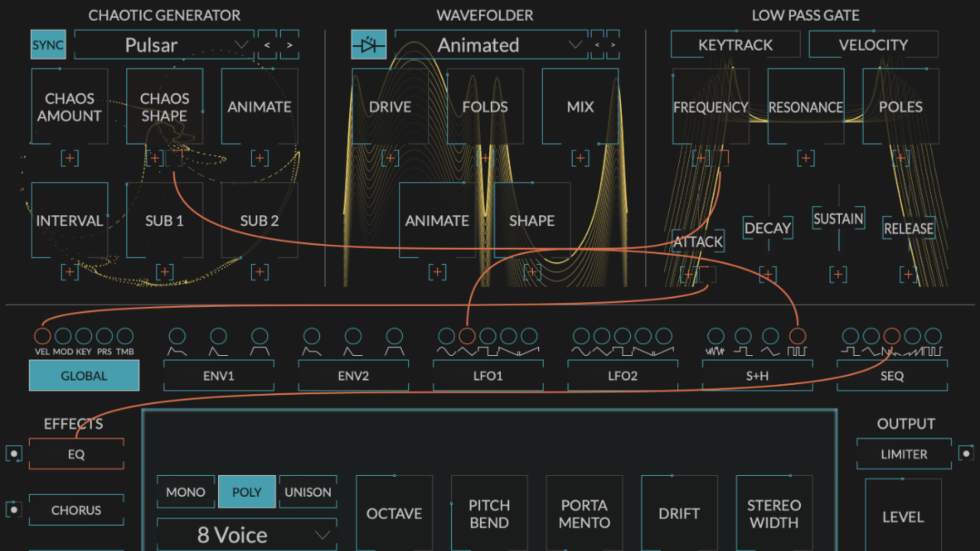Go to previous wavefolder type

(x=597, y=45)
